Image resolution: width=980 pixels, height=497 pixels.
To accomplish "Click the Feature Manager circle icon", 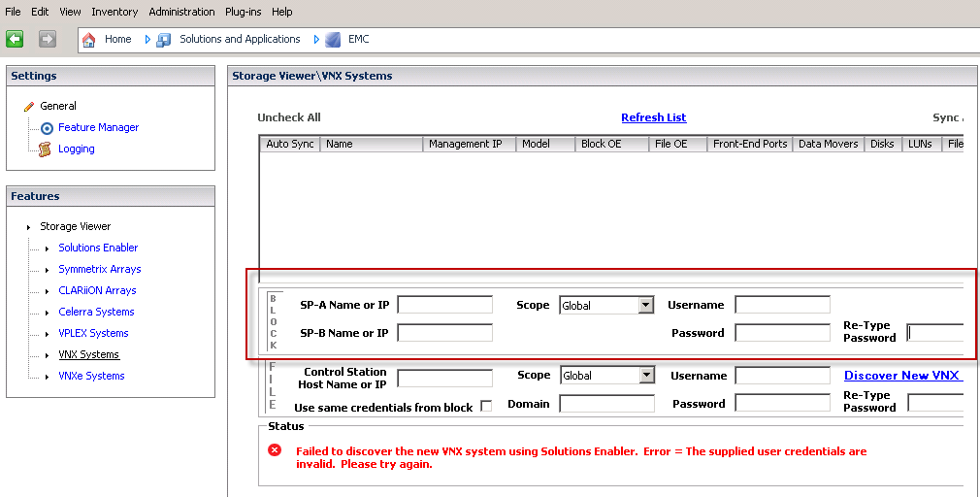I will coord(47,128).
